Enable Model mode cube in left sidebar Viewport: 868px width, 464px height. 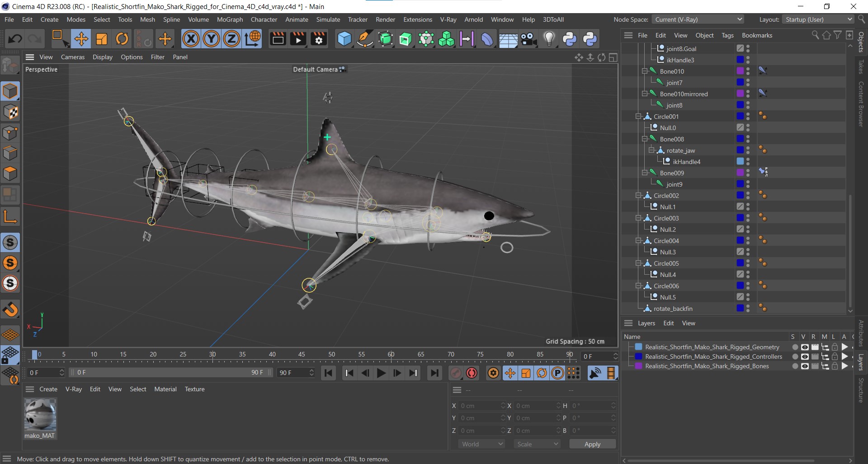point(10,91)
